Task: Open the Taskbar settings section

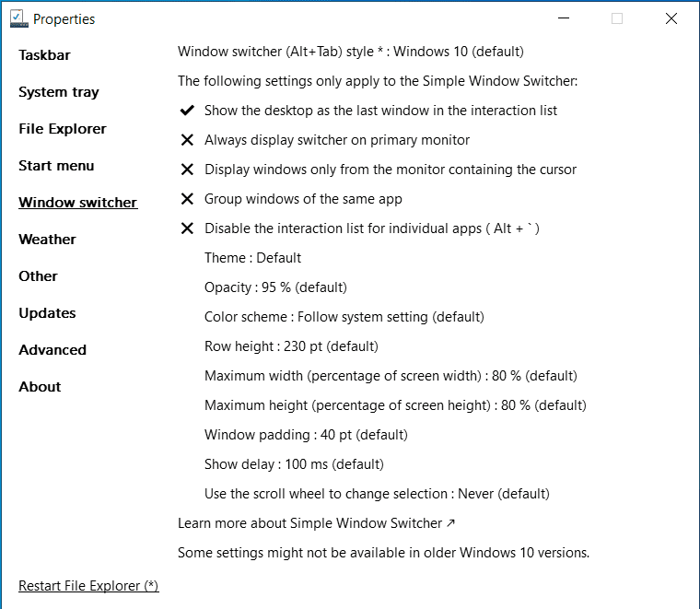Action: [x=44, y=55]
